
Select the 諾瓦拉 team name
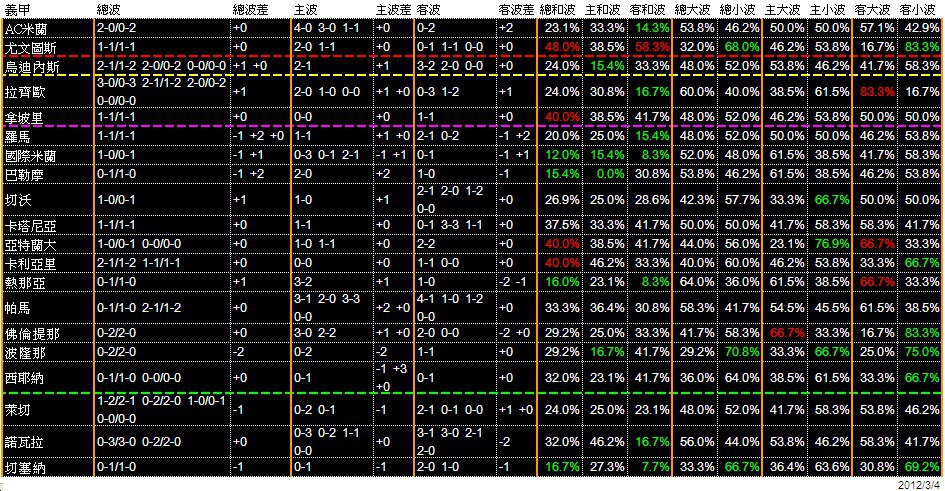[x=24, y=442]
